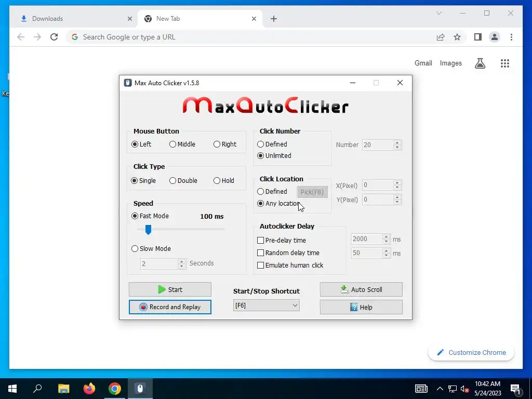The width and height of the screenshot is (532, 399).
Task: Open the Gmail link
Action: coord(423,63)
